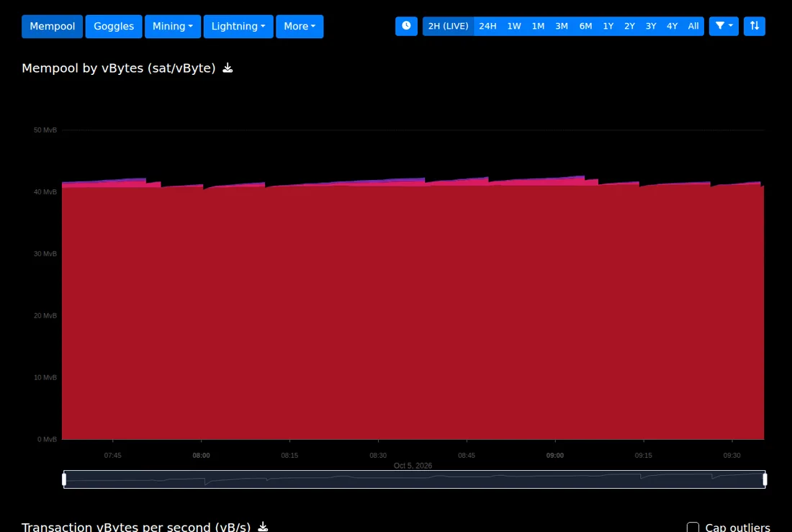Image resolution: width=792 pixels, height=532 pixels.
Task: Select the 3M timespan
Action: [x=562, y=26]
